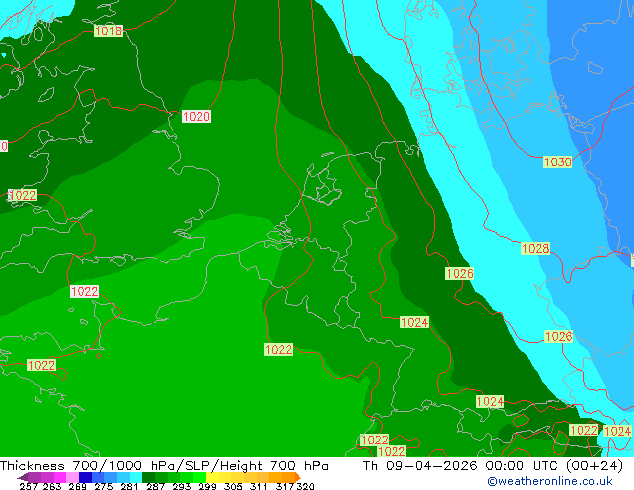Click the orange arrow tip ending the legend

298,477
